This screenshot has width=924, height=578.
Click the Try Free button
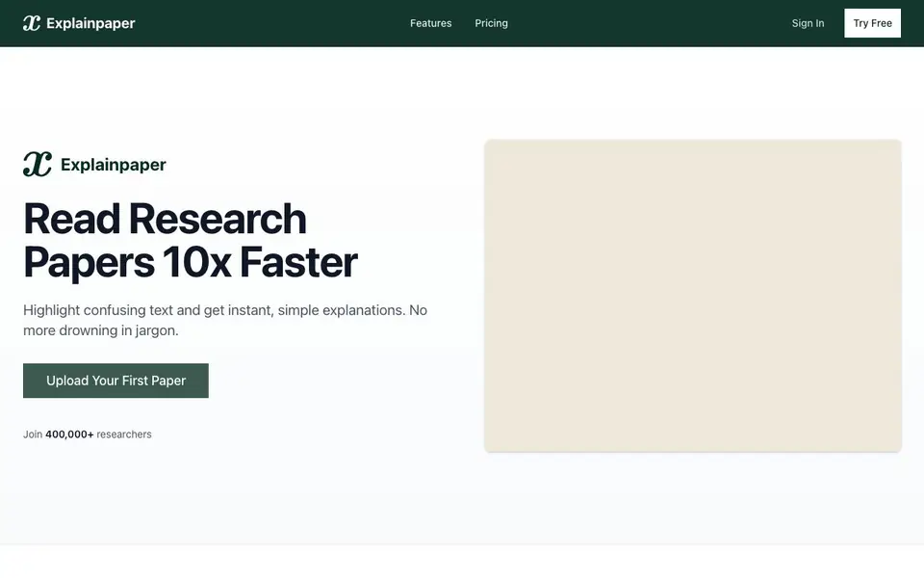point(872,23)
